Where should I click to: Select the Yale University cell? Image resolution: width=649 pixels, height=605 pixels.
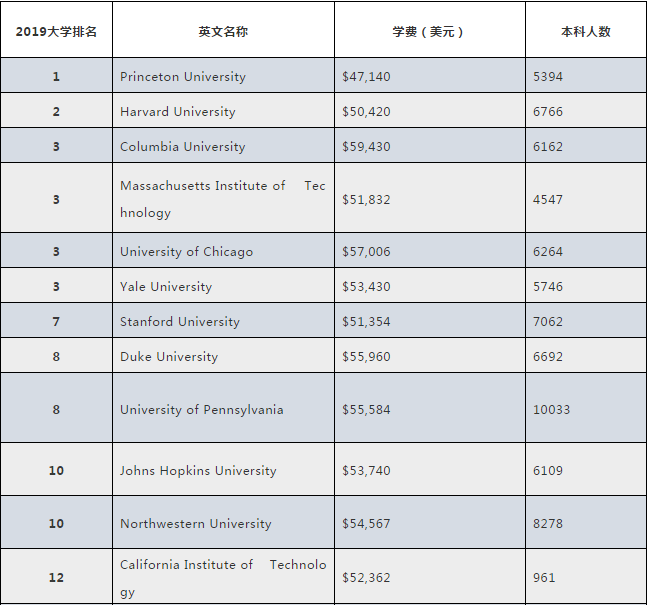click(x=166, y=286)
